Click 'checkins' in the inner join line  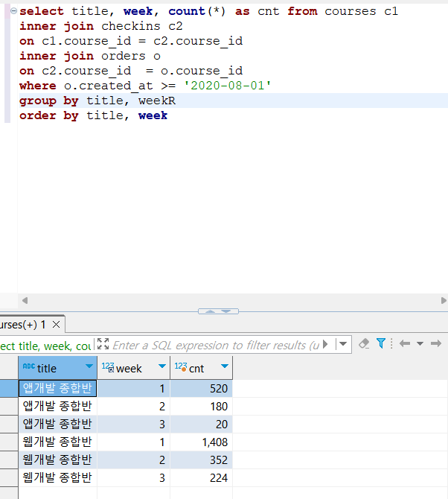131,26
